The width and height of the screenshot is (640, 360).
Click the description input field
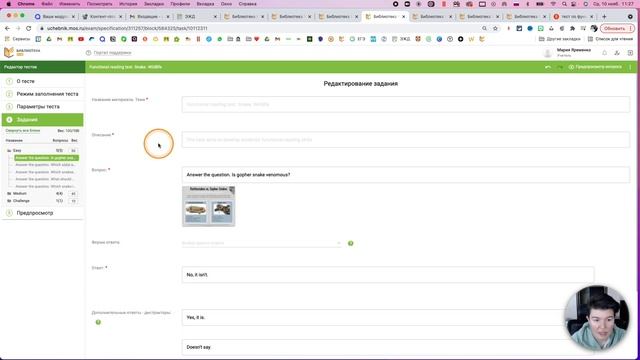(406, 140)
